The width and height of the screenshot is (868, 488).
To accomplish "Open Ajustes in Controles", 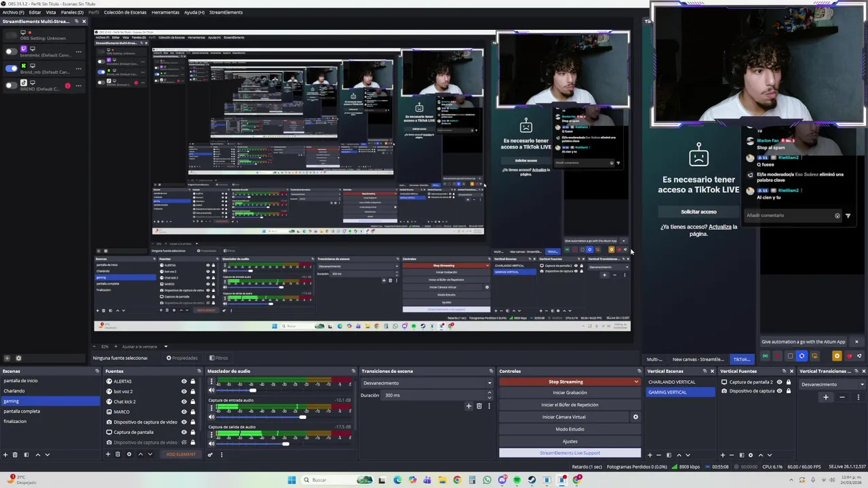I will point(570,441).
